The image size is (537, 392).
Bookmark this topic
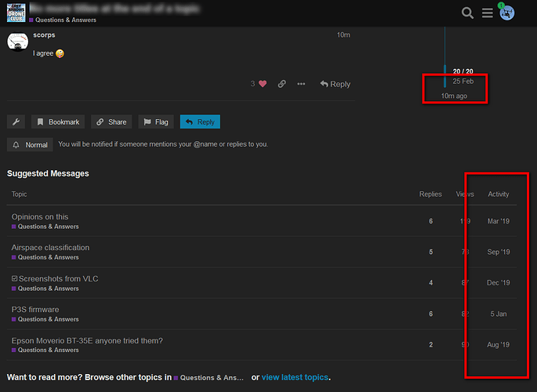[58, 122]
